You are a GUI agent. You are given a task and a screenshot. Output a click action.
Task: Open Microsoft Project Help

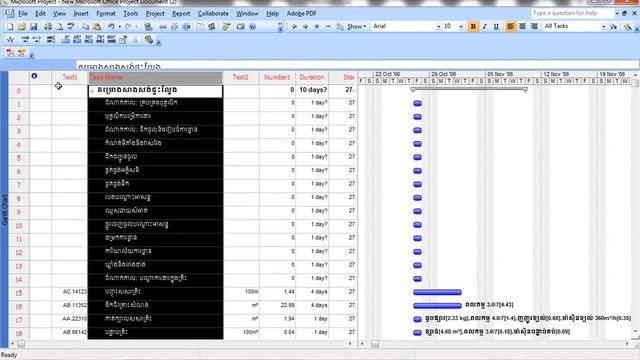coord(253,27)
